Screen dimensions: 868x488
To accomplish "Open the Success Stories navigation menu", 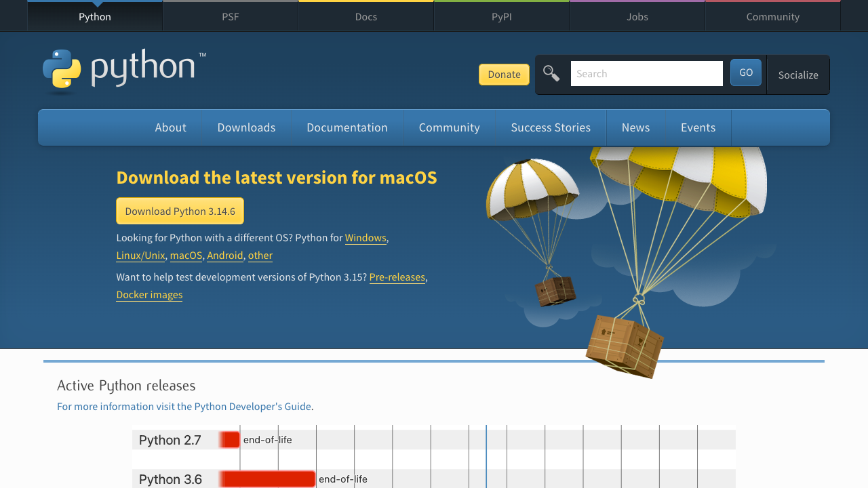I will tap(551, 127).
